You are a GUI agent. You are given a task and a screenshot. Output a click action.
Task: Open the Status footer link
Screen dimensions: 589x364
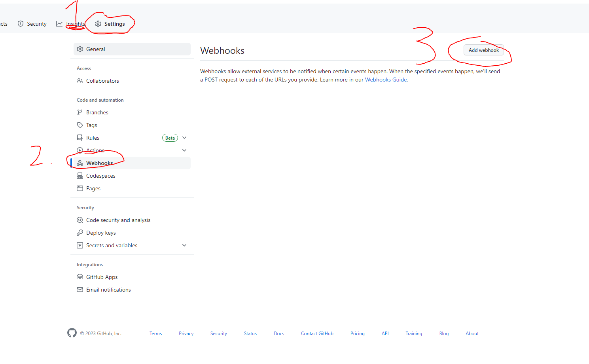point(250,334)
